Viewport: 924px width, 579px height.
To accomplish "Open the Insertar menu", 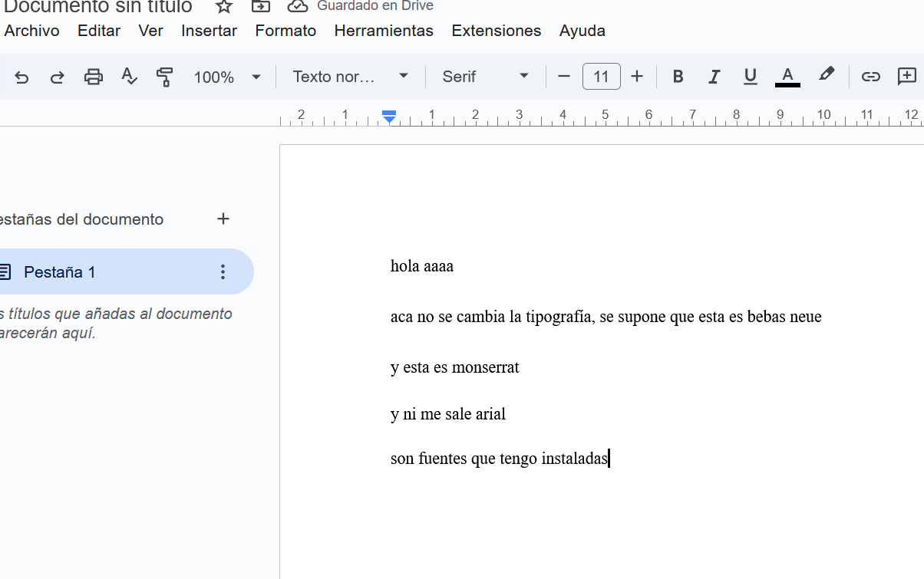I will tap(209, 31).
